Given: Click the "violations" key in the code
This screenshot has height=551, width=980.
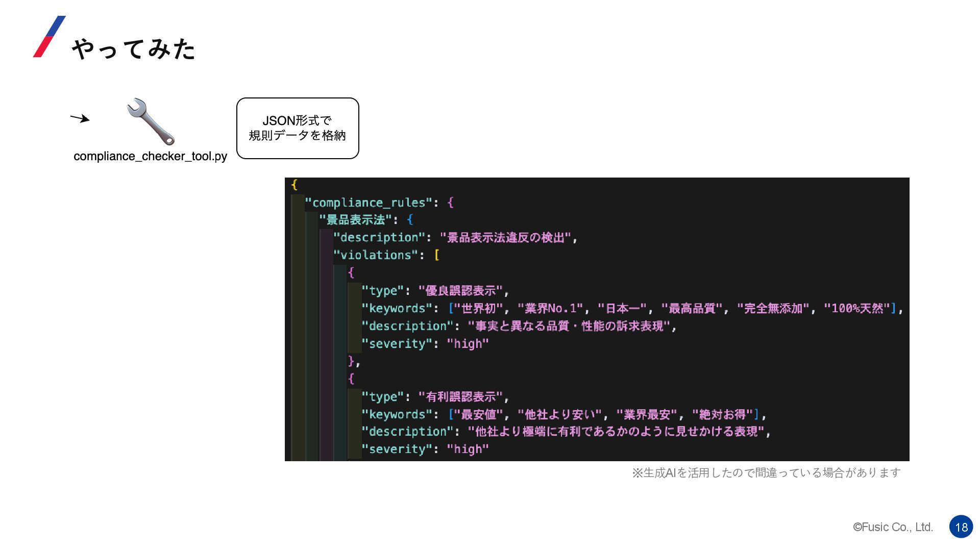Looking at the screenshot, I should pyautogui.click(x=375, y=255).
